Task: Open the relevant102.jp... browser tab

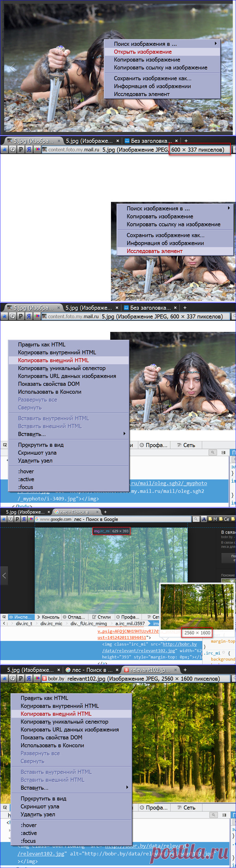Action: (150, 670)
